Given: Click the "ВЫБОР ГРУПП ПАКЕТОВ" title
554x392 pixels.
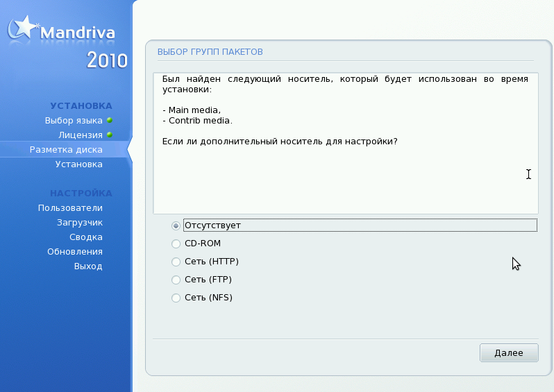Looking at the screenshot, I should click(x=210, y=52).
